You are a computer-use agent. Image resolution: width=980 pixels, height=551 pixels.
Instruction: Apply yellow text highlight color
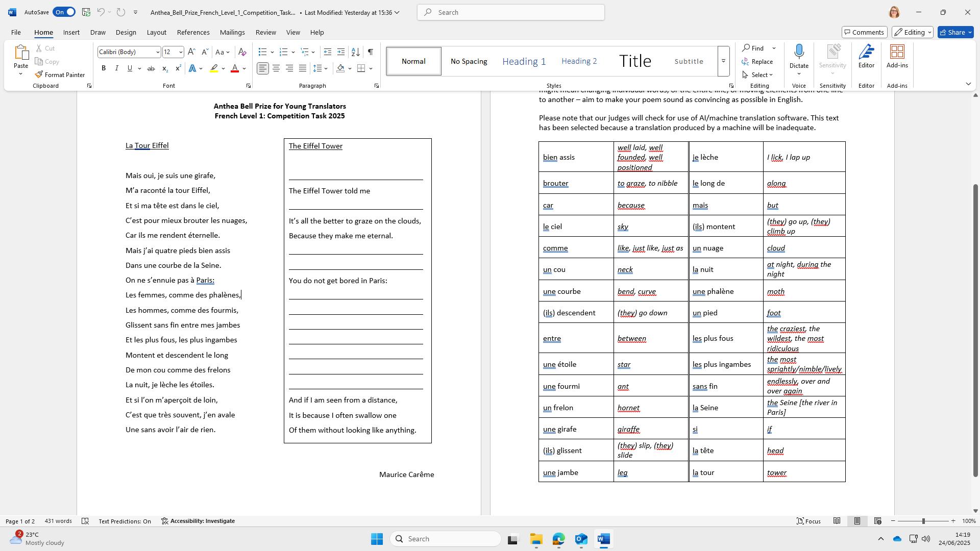pos(214,68)
